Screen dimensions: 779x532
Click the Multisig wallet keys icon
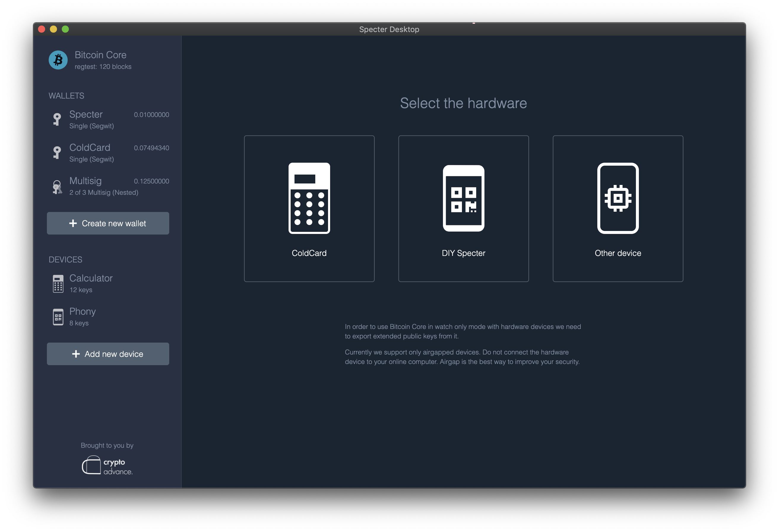coord(57,186)
